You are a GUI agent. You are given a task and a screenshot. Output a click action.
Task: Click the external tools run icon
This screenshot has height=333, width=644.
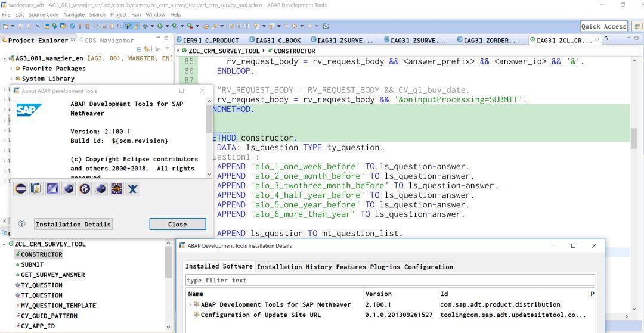[190, 26]
